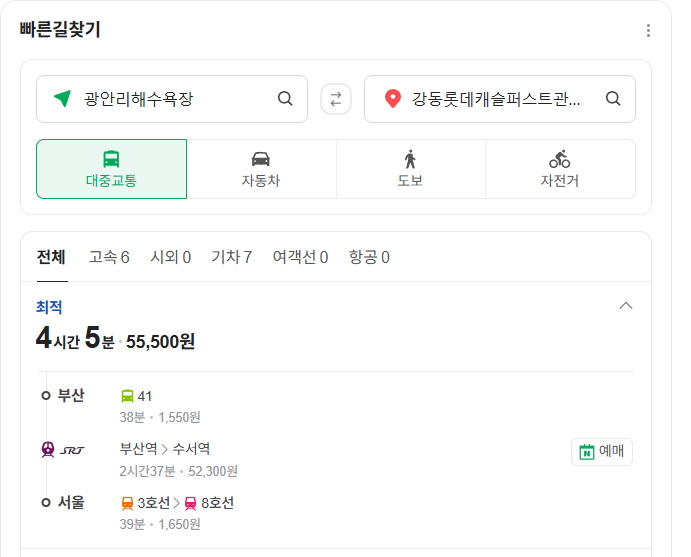Open the 여객선 0 tab
The height and width of the screenshot is (557, 691).
click(x=300, y=257)
